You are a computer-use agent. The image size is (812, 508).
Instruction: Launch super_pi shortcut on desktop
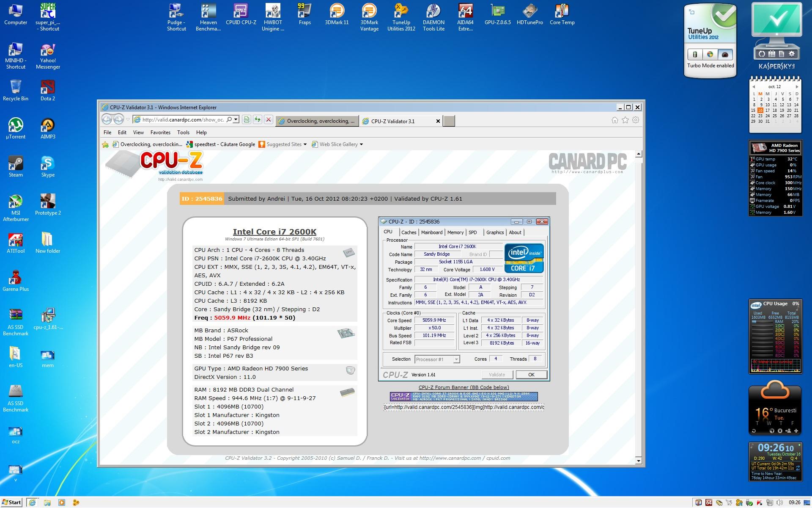click(48, 17)
